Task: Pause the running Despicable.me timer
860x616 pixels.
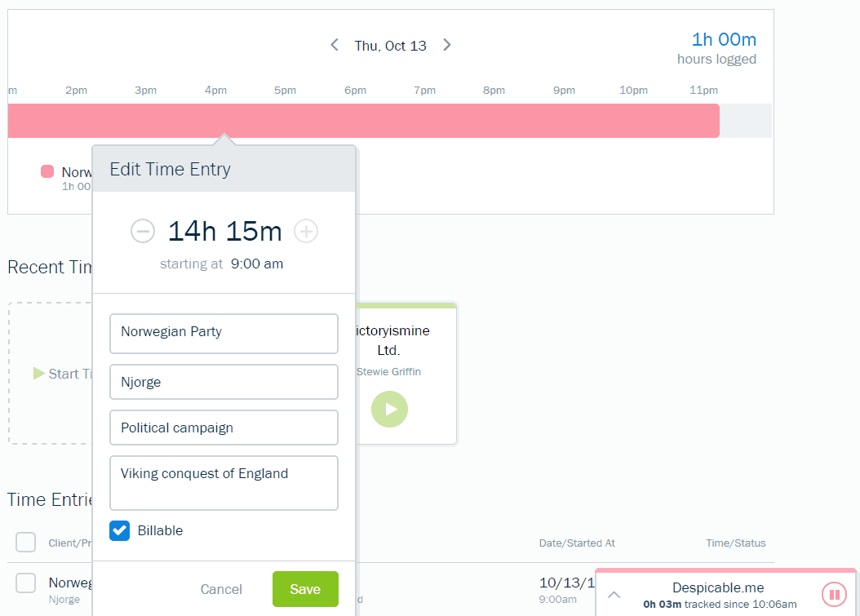Action: [x=834, y=593]
